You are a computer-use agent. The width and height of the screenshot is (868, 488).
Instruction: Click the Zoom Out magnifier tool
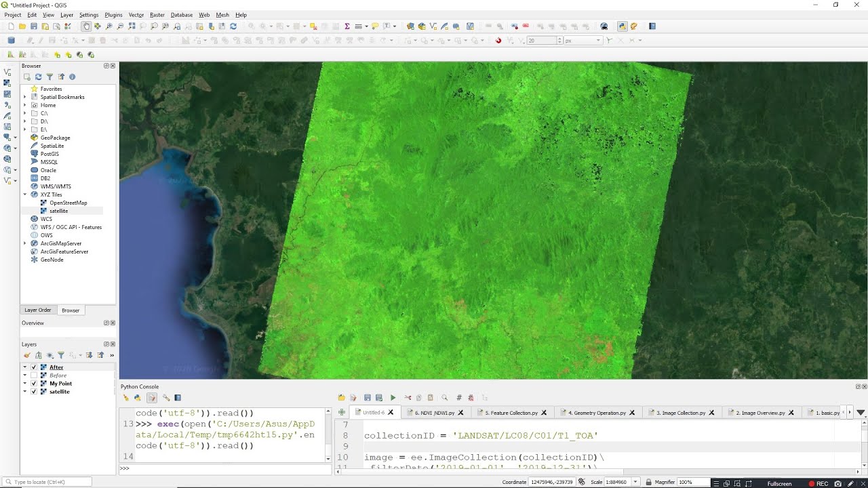(x=121, y=26)
